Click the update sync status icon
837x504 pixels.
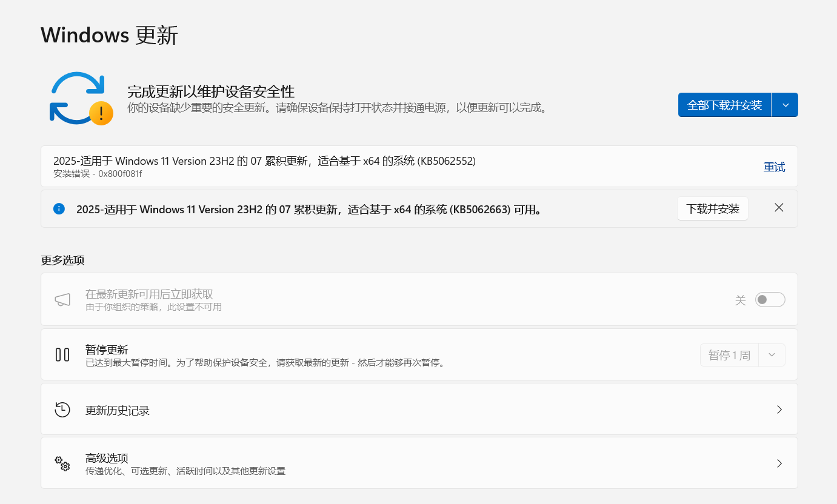pos(81,98)
